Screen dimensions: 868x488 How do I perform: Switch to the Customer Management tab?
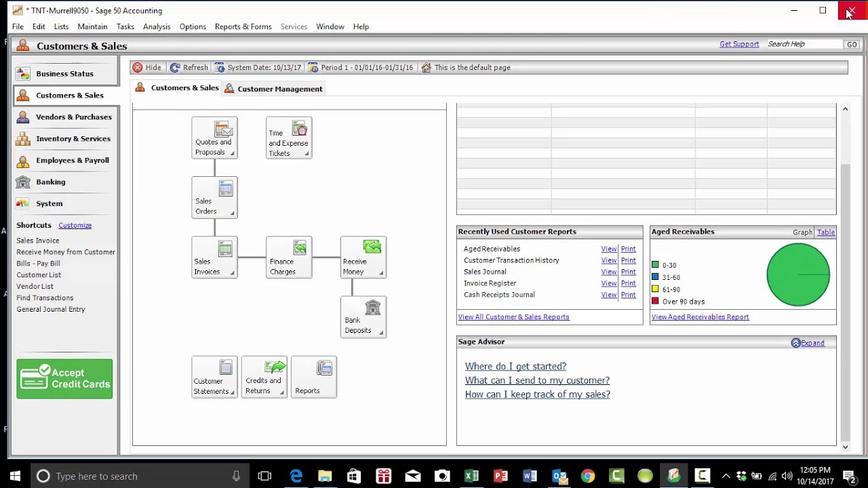pyautogui.click(x=273, y=89)
